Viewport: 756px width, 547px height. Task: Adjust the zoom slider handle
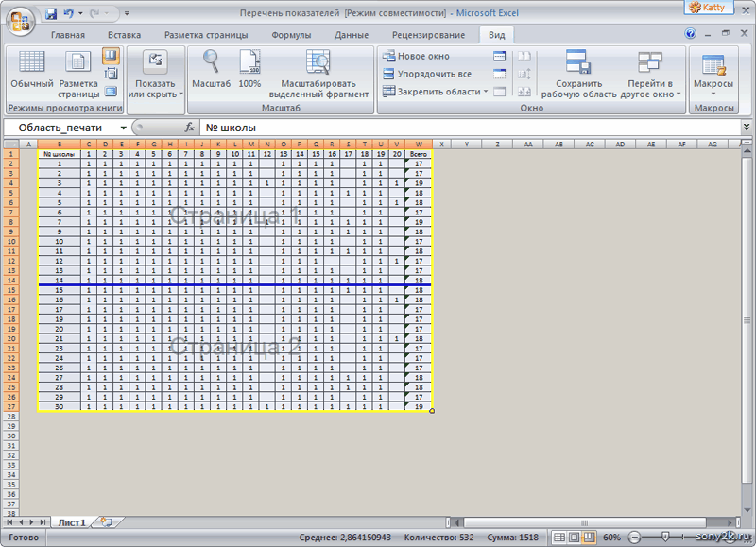point(665,537)
